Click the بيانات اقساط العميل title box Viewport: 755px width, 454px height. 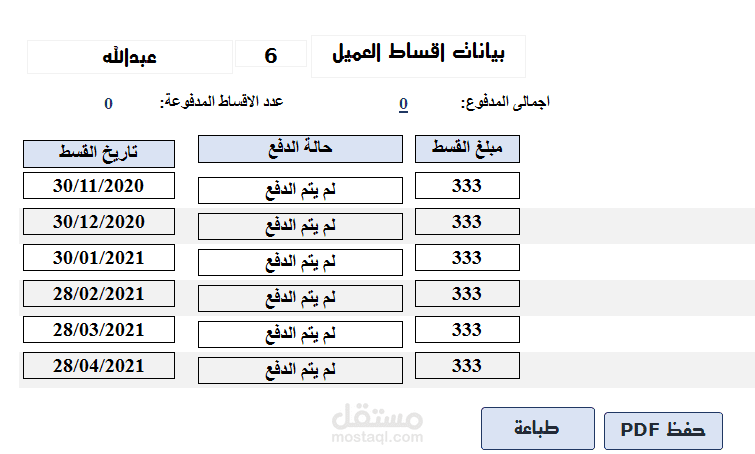click(418, 56)
